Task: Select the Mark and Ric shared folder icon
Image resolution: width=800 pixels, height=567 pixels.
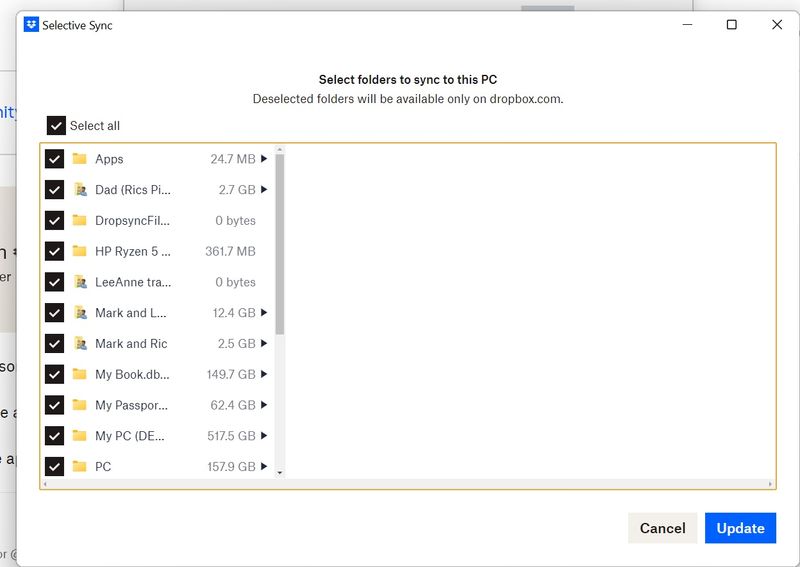Action: coord(80,343)
